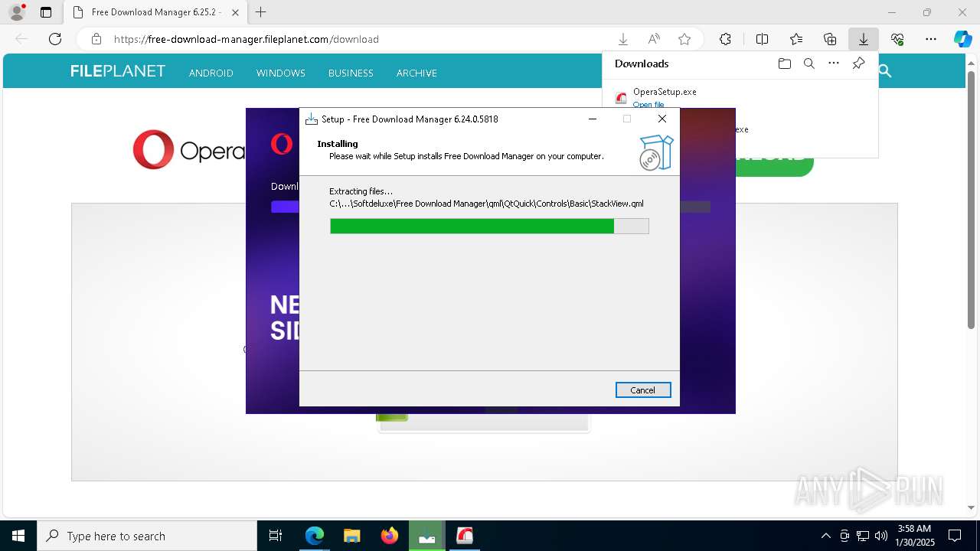The width and height of the screenshot is (980, 551).
Task: Open the WINDOWS menu item
Action: (281, 73)
